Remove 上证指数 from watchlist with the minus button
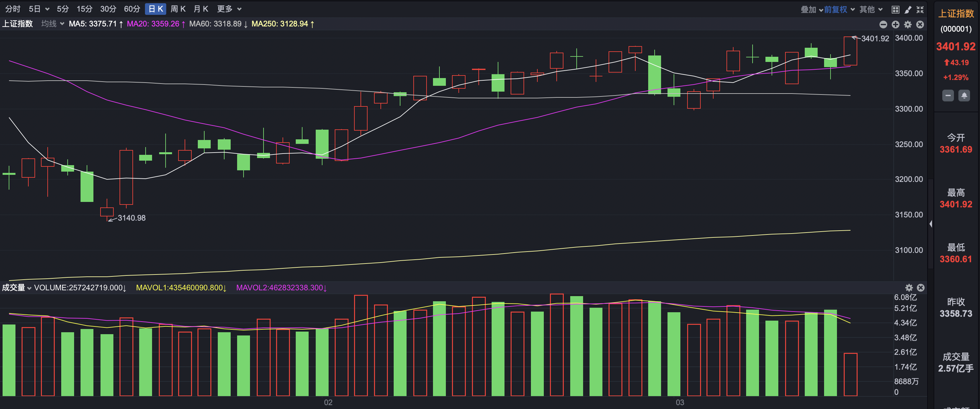Screen dimensions: 980x409 948,95
